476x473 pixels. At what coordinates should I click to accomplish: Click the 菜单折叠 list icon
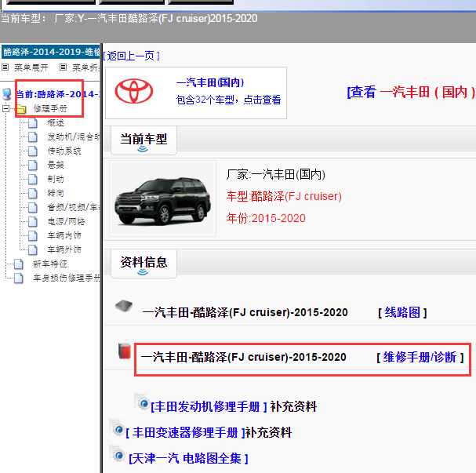[63, 67]
